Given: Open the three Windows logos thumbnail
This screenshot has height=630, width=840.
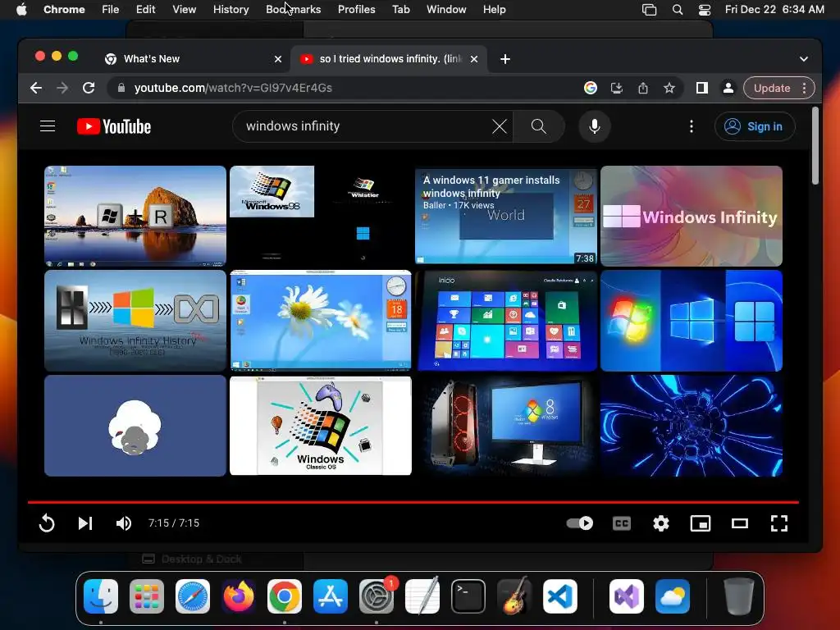Looking at the screenshot, I should coord(691,321).
